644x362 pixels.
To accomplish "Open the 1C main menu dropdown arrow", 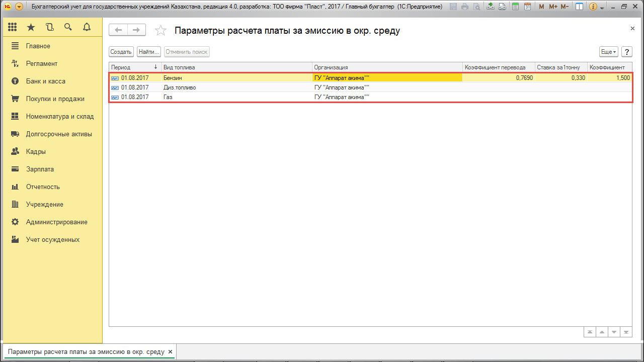I will (x=19, y=7).
